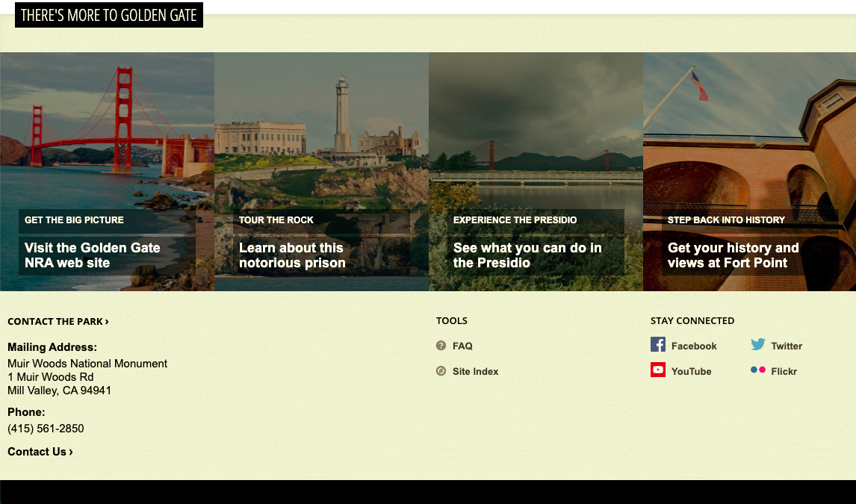Click the Facebook logo icon

658,344
